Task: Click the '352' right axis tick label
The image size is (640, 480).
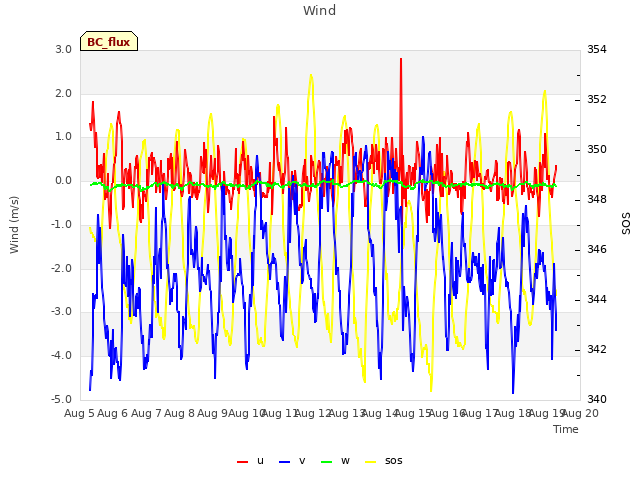Action: point(597,100)
